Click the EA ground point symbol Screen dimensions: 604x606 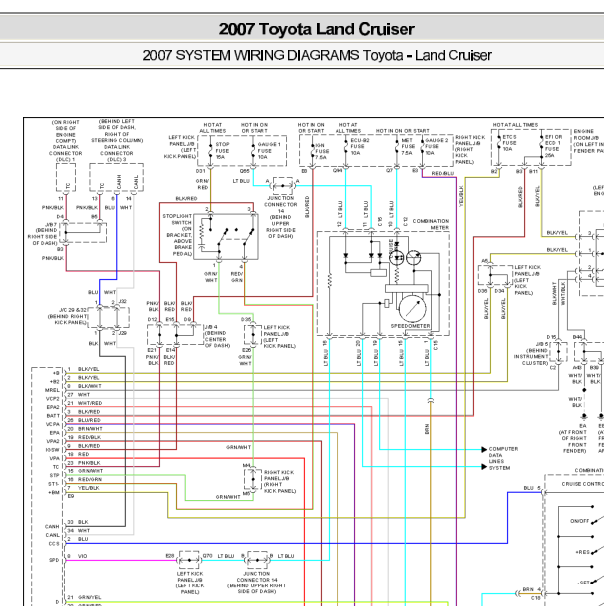coord(584,417)
